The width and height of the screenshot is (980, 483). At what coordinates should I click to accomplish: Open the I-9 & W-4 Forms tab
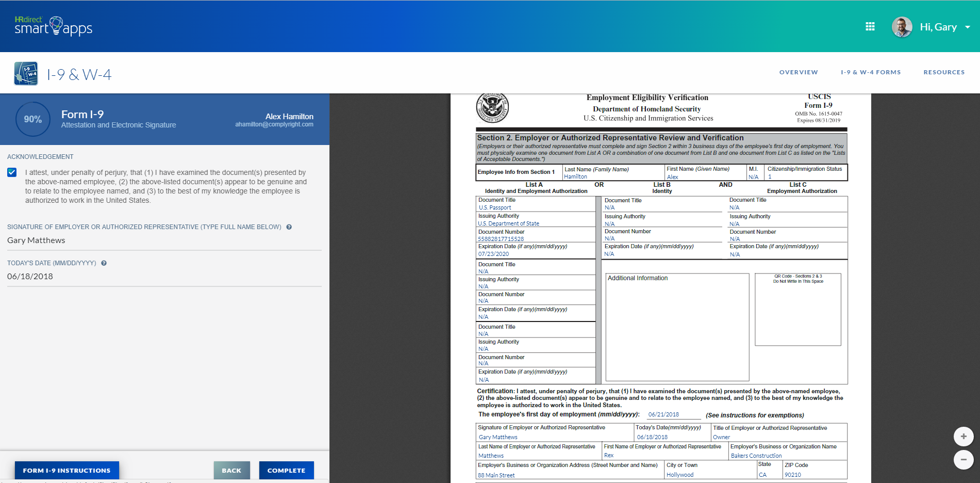pyautogui.click(x=871, y=72)
